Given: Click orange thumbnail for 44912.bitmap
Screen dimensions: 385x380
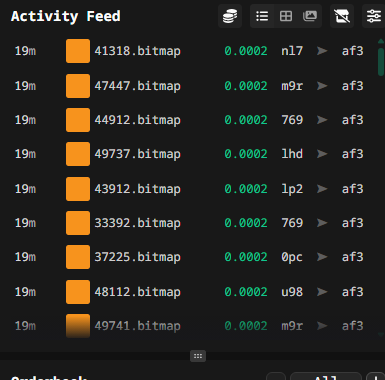Looking at the screenshot, I should click(x=78, y=120).
